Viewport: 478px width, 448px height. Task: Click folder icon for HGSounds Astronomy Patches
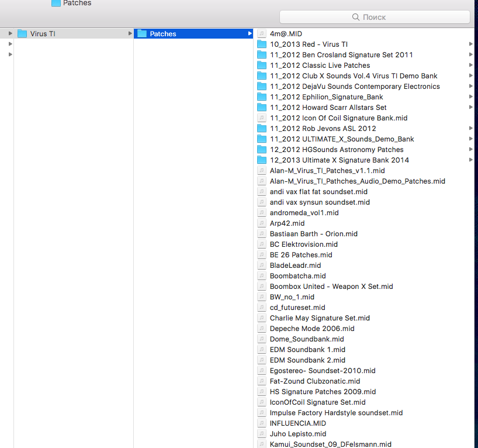262,150
